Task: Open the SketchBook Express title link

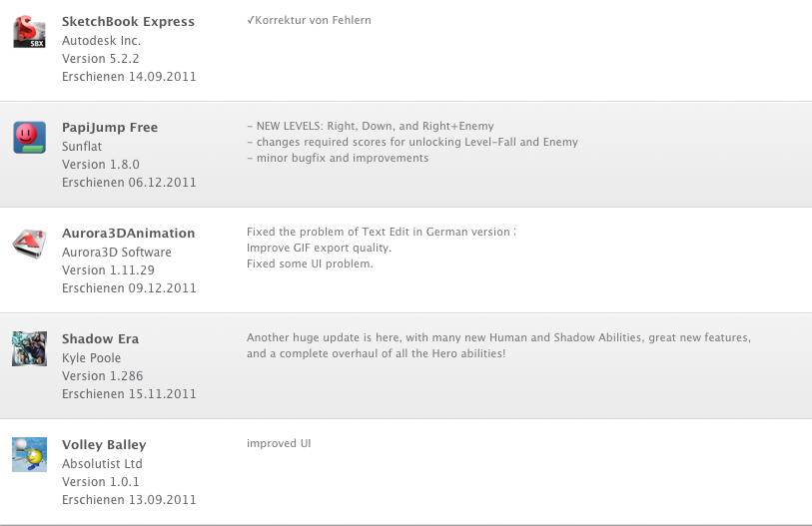Action: pyautogui.click(x=128, y=22)
